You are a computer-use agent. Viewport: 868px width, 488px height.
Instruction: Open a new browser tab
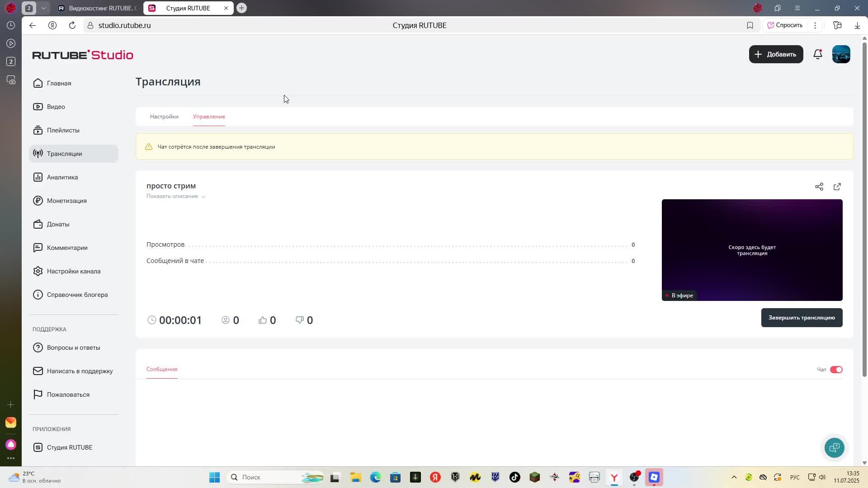(x=241, y=8)
